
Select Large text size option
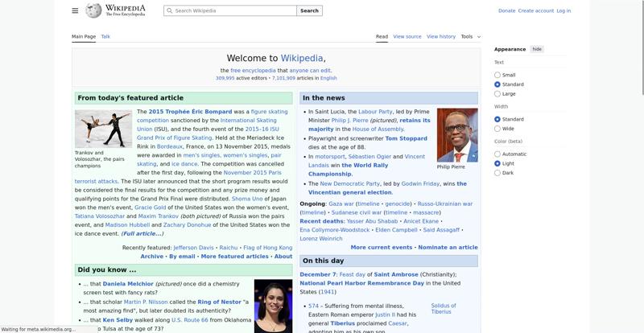497,94
